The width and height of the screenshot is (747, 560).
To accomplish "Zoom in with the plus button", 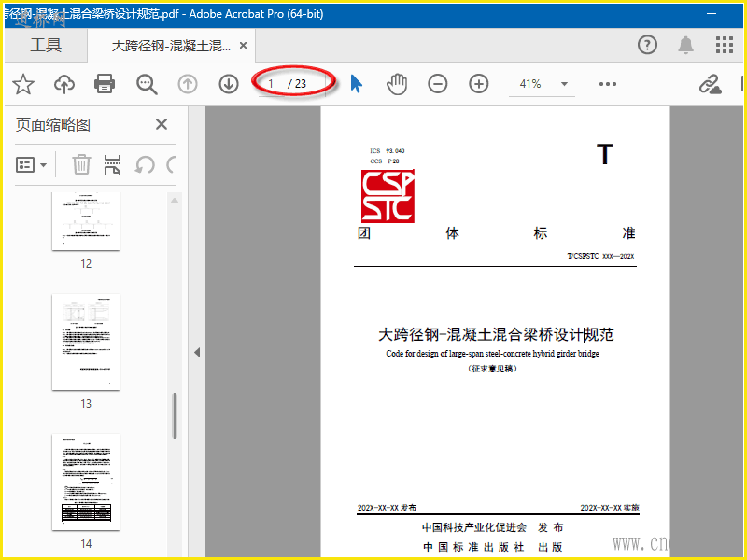I will pyautogui.click(x=478, y=84).
